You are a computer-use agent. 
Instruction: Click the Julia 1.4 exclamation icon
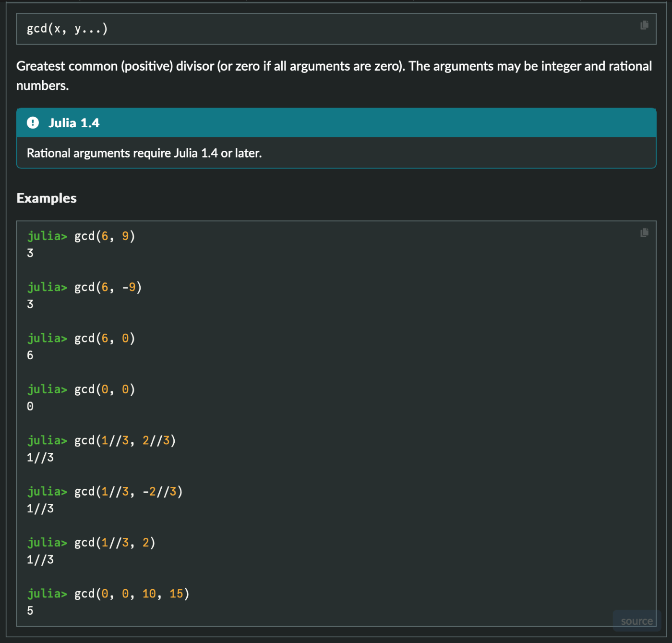(x=33, y=123)
